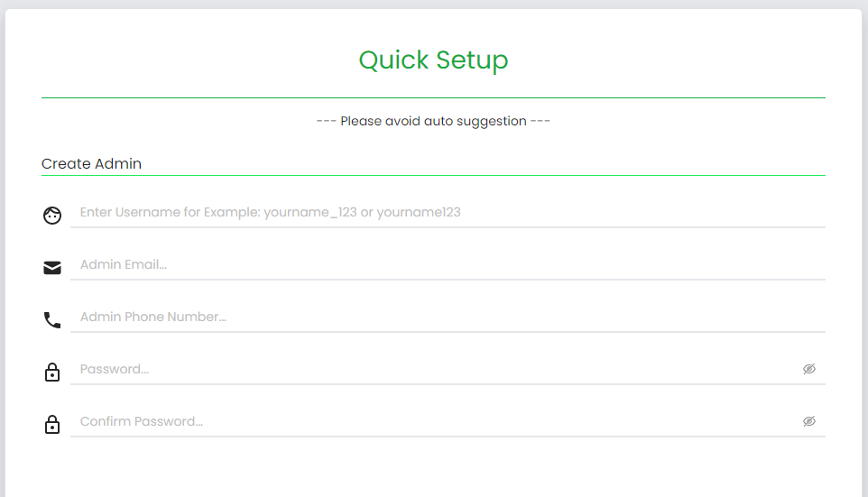Click the envelope icon beside Admin Email
Viewport: 868px width, 497px height.
tap(52, 268)
